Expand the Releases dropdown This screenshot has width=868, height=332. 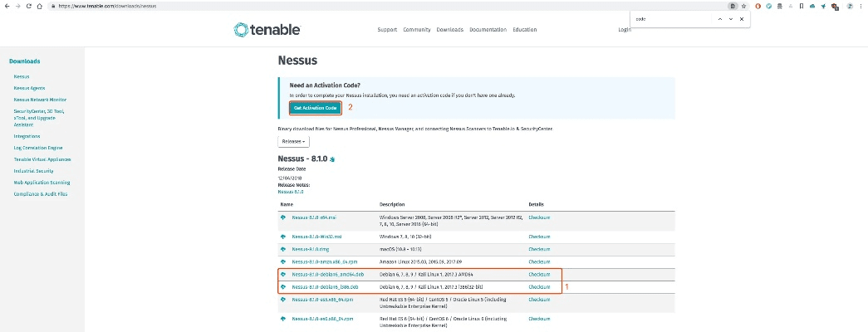(x=293, y=141)
